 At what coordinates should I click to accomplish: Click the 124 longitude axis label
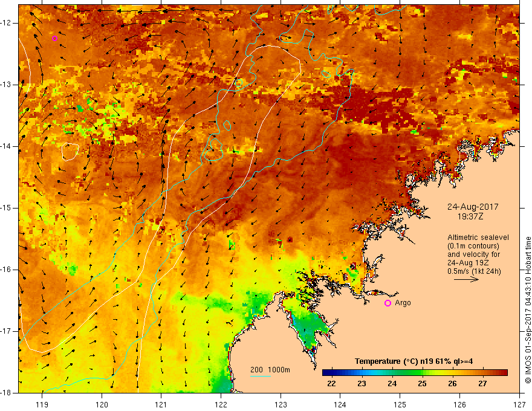tap(340, 404)
